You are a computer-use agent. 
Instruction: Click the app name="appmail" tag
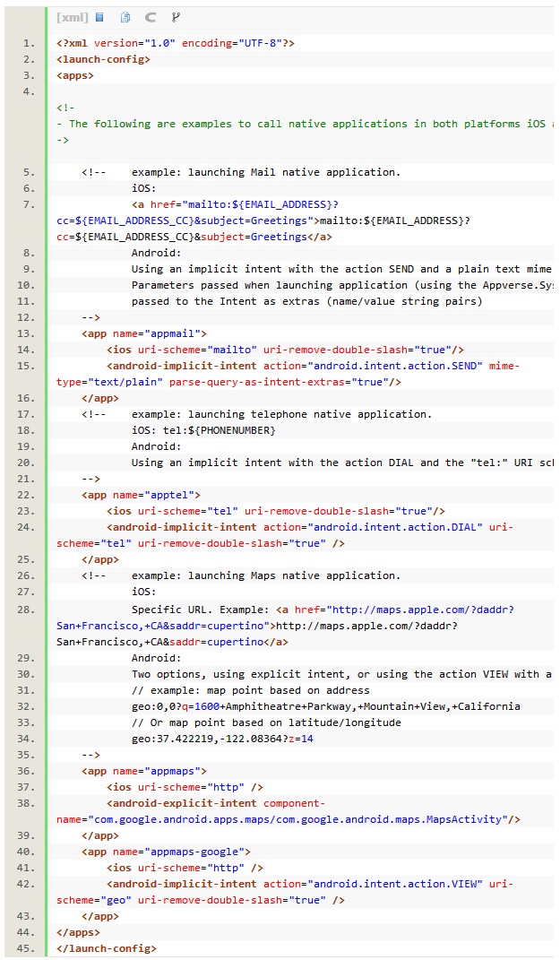pyautogui.click(x=144, y=333)
